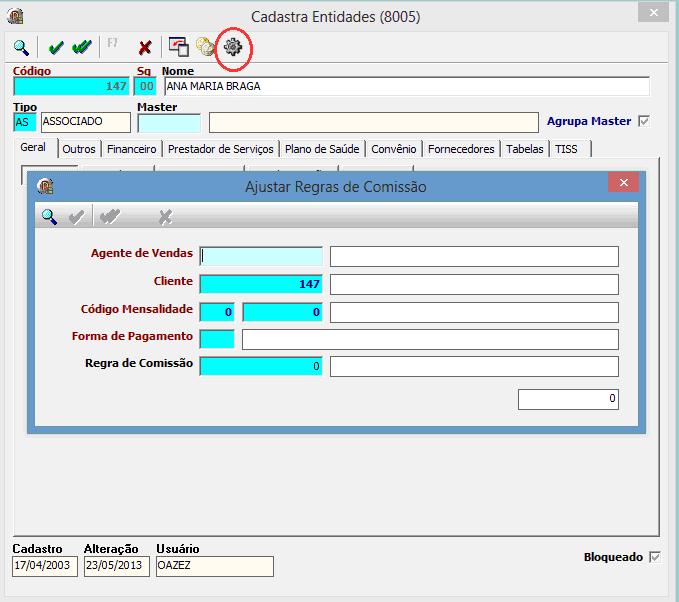
Task: Click the Nome field with ANA MARIA BRAGA
Action: [x=407, y=86]
